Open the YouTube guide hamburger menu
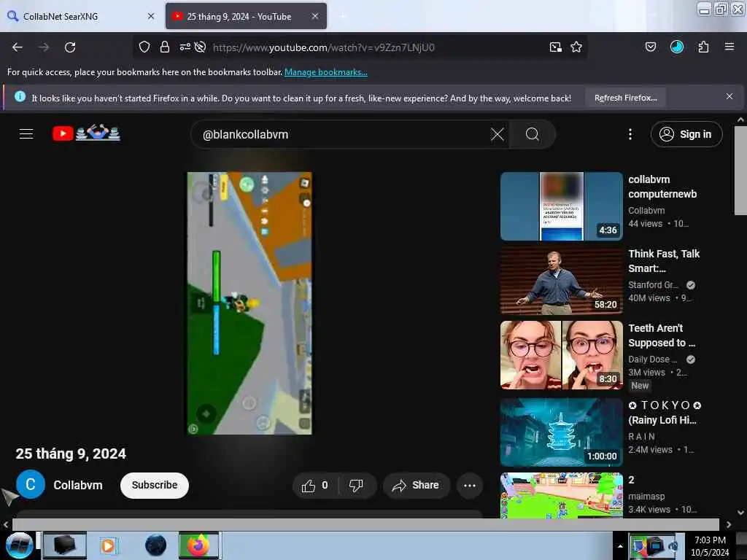This screenshot has height=560, width=747. click(26, 134)
